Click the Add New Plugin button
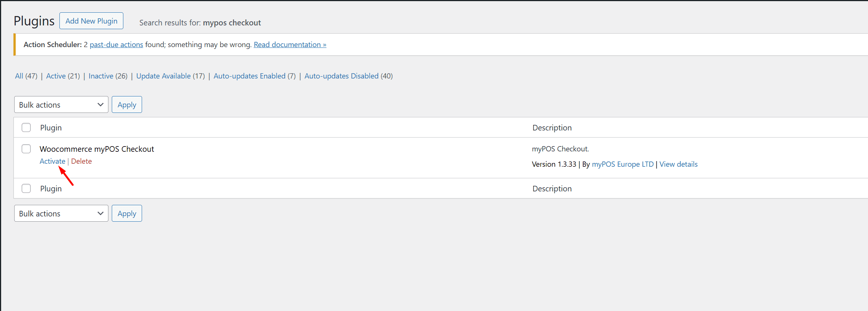 91,21
